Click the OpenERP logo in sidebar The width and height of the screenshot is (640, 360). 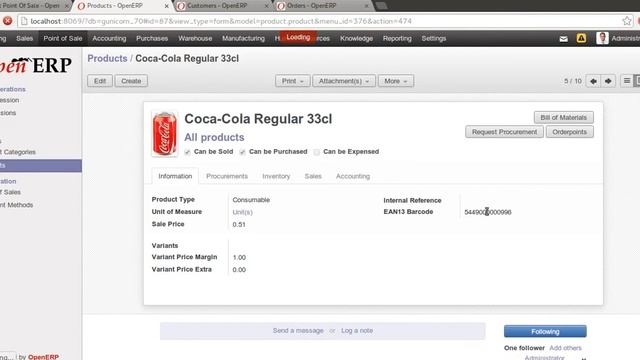click(36, 65)
